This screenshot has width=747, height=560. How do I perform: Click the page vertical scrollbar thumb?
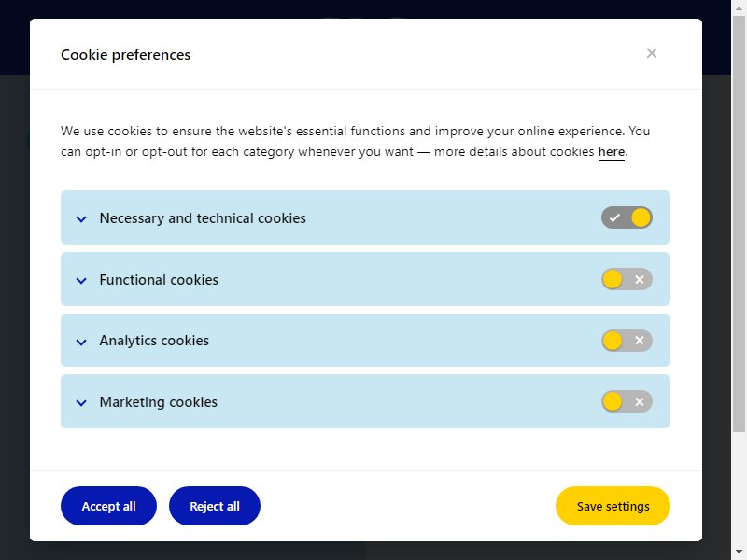click(x=739, y=224)
